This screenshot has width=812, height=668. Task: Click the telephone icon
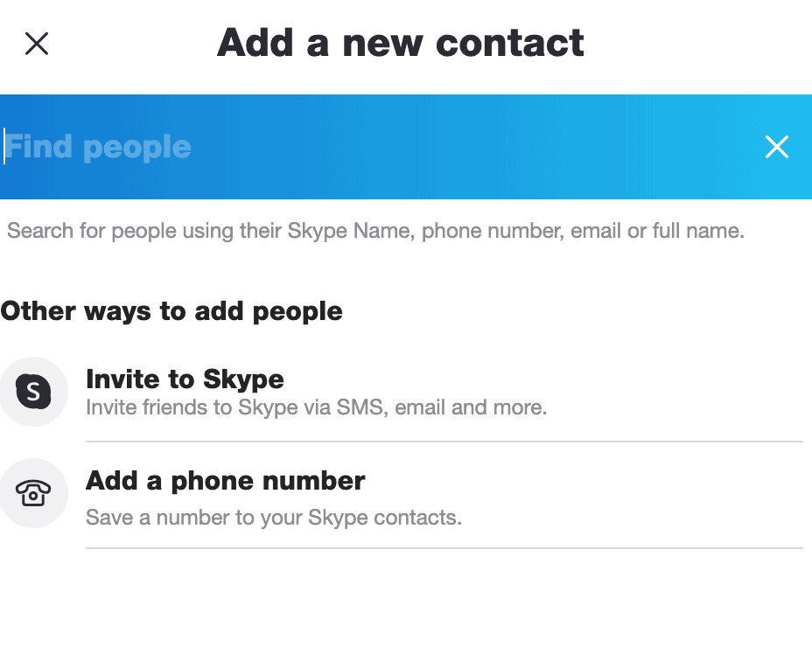pos(33,494)
